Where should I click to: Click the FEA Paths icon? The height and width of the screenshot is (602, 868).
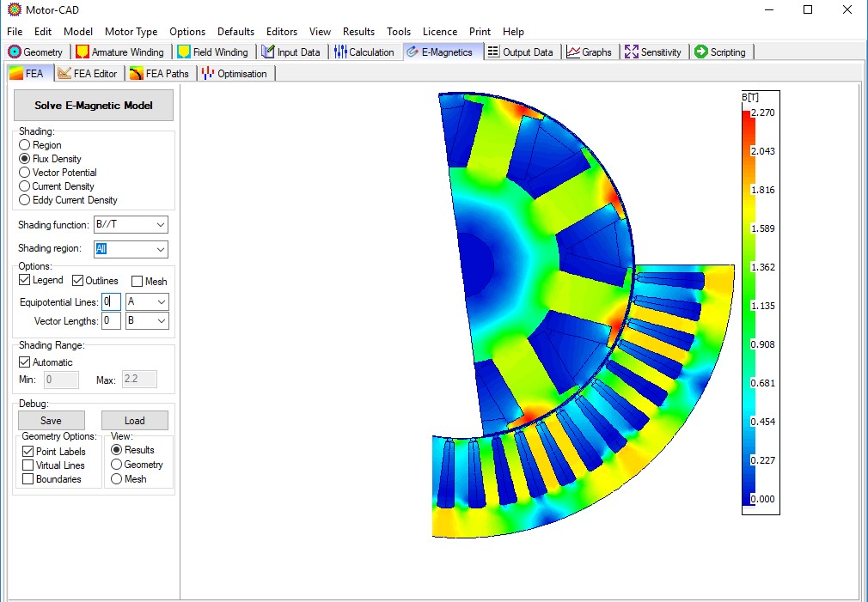click(x=136, y=74)
